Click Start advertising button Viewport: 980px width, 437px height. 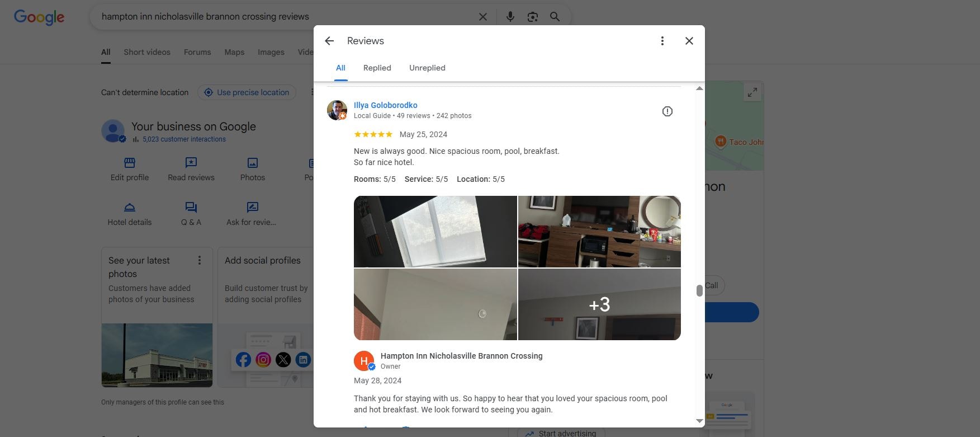pos(561,433)
